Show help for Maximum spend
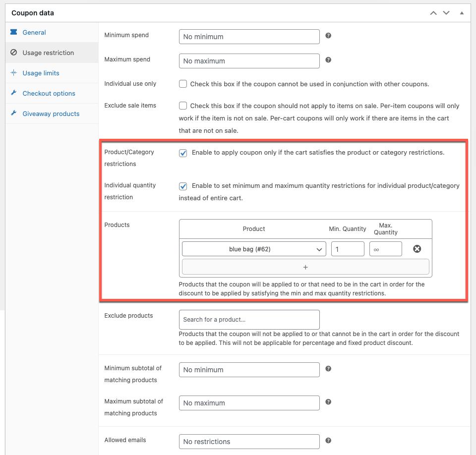The image size is (476, 455). click(328, 60)
